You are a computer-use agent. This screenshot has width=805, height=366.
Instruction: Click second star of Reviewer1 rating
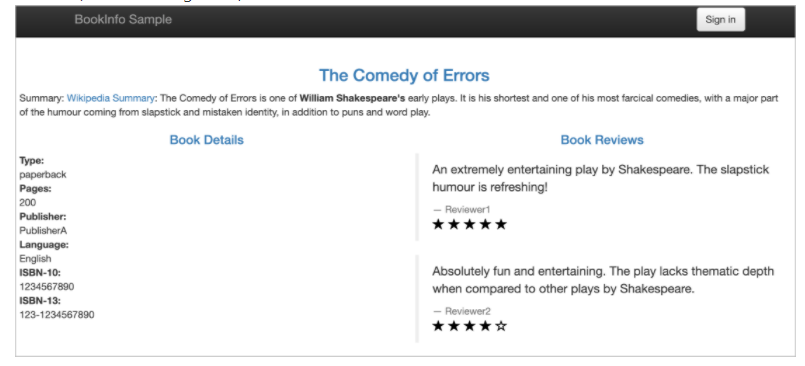click(454, 224)
